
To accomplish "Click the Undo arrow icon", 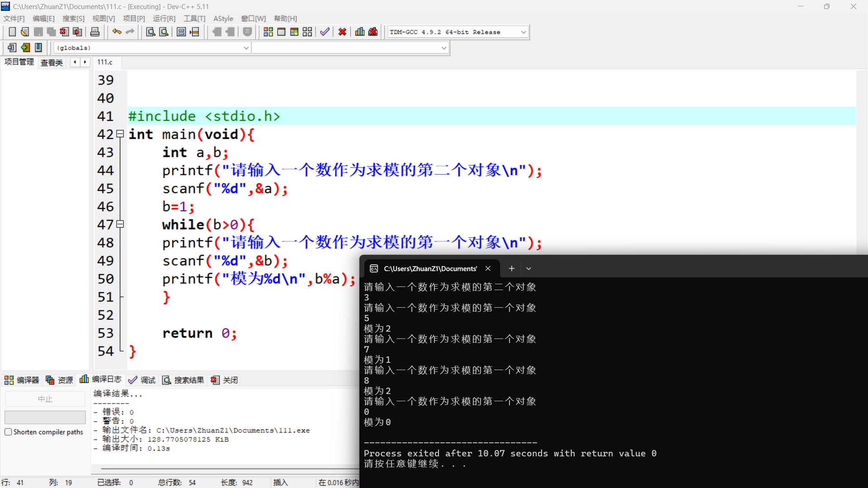I will point(117,32).
